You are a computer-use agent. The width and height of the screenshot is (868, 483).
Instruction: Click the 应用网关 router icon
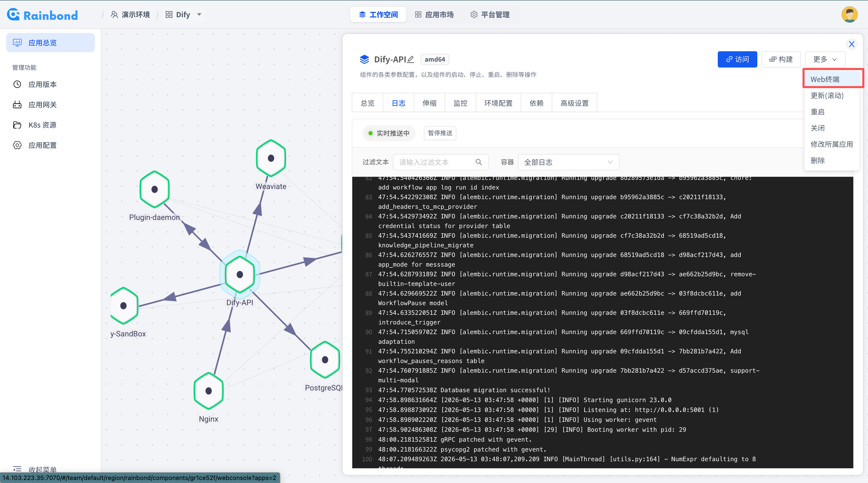17,105
